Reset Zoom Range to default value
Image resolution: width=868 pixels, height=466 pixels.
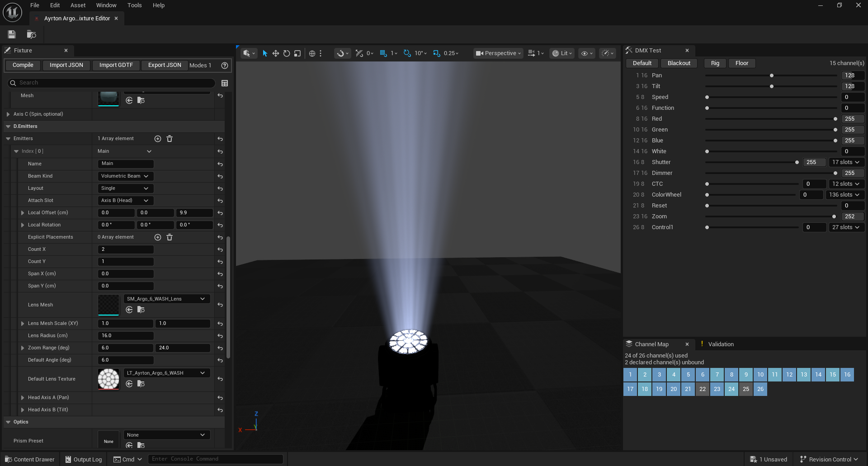(220, 348)
